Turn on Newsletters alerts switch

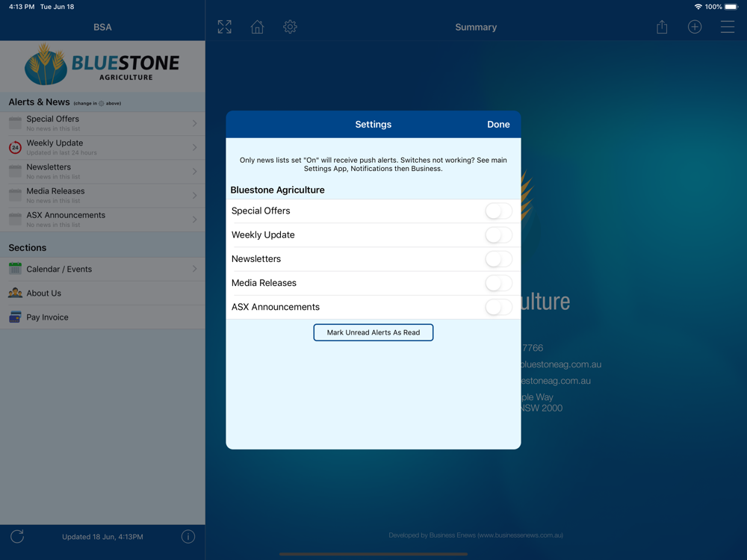(x=498, y=259)
